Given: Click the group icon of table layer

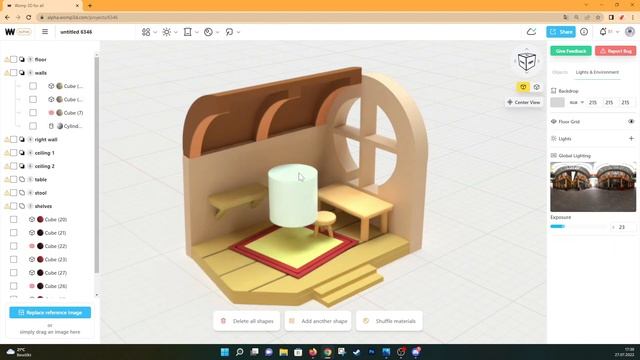Looking at the screenshot, I should pos(22,180).
